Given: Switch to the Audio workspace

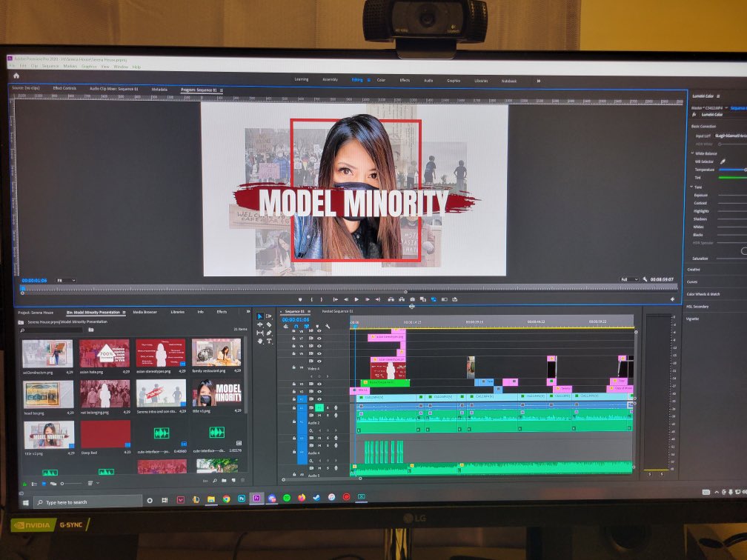Looking at the screenshot, I should pos(428,81).
